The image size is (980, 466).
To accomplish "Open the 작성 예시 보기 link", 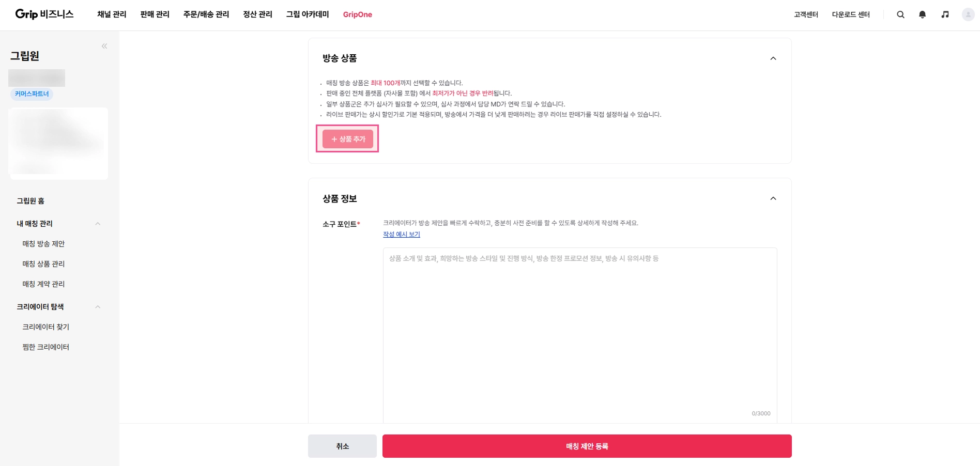I will click(401, 235).
